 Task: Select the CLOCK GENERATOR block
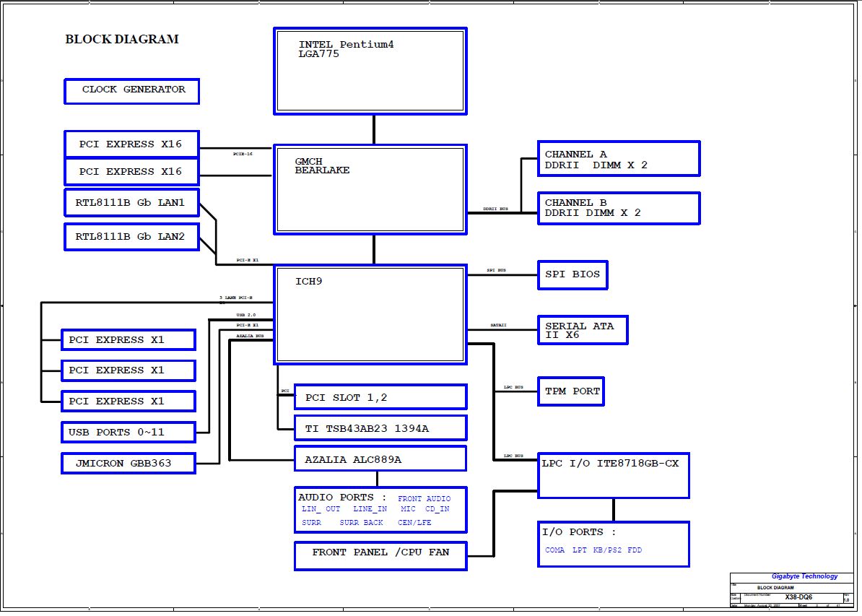tap(132, 91)
